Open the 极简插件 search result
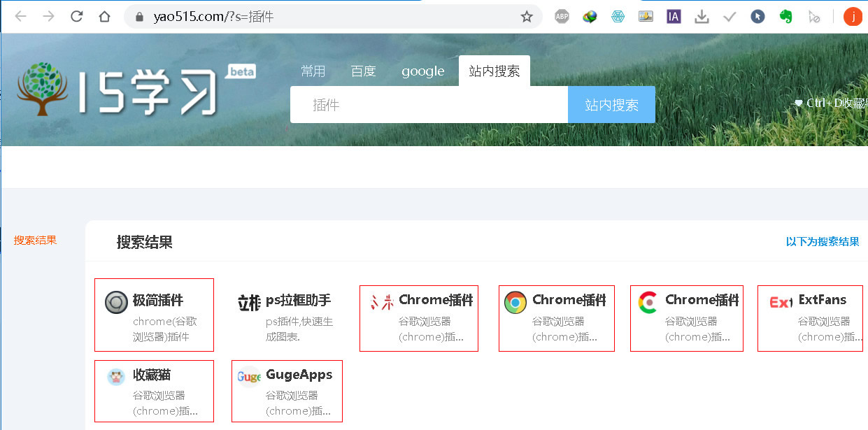The height and width of the screenshot is (430, 868). (154, 315)
